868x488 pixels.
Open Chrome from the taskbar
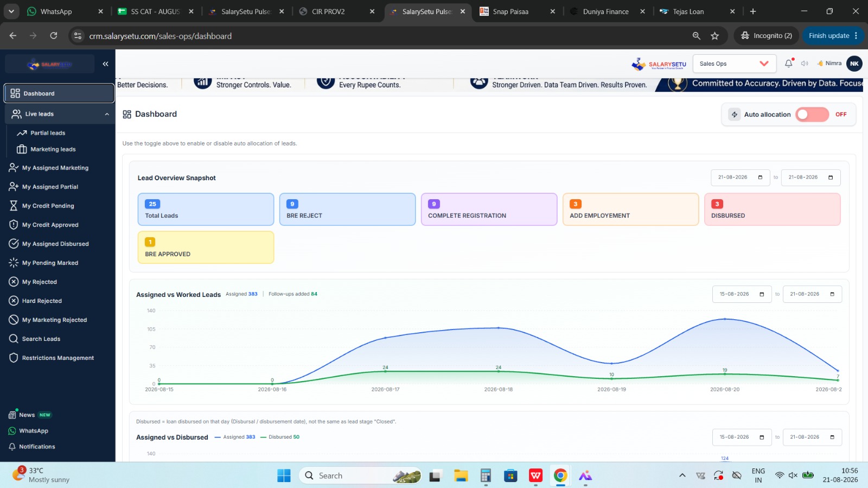560,476
